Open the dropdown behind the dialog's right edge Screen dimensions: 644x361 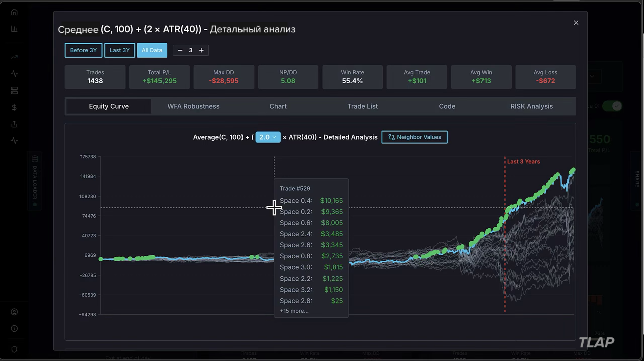tap(592, 77)
